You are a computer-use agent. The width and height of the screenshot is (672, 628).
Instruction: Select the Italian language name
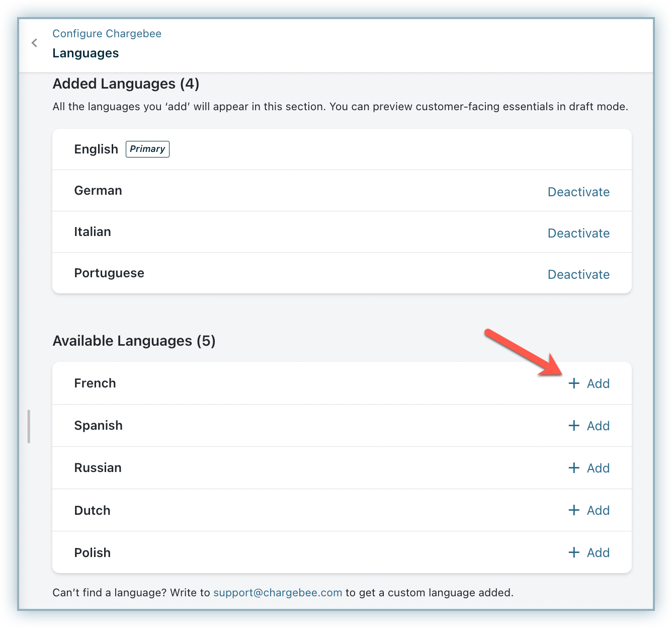tap(93, 232)
